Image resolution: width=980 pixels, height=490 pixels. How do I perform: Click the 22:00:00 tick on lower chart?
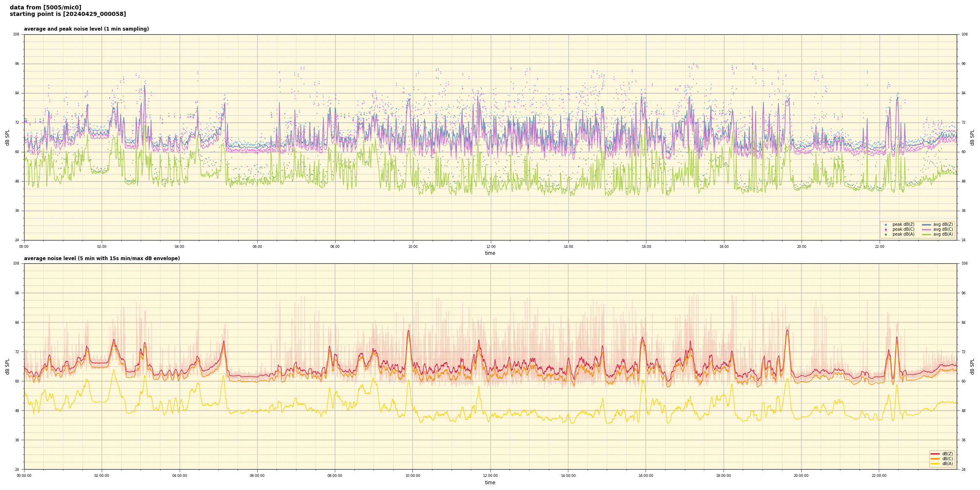click(x=879, y=476)
